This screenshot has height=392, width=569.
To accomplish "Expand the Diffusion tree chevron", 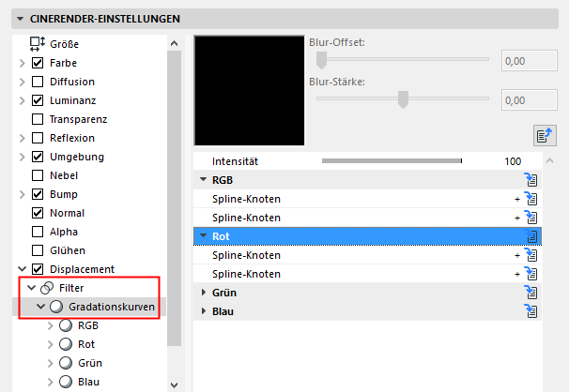I will coord(23,82).
